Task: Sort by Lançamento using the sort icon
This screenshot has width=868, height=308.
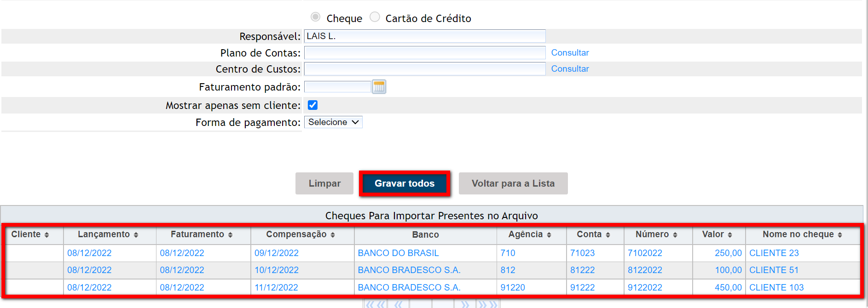Action: coord(136,235)
